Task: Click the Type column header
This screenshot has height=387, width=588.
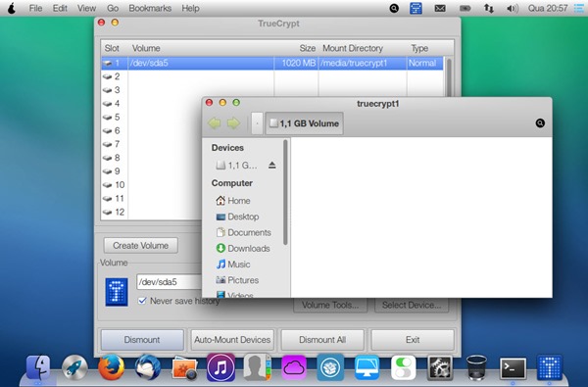Action: pyautogui.click(x=419, y=48)
